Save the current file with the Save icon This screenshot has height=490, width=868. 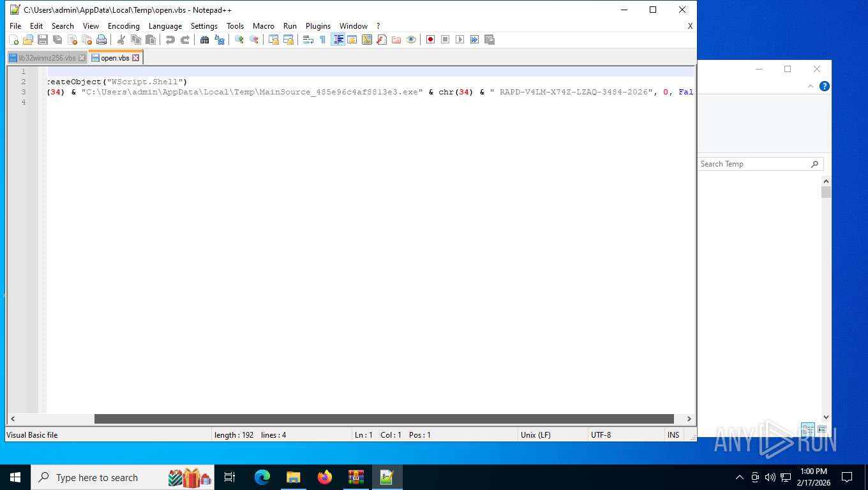pyautogui.click(x=43, y=40)
